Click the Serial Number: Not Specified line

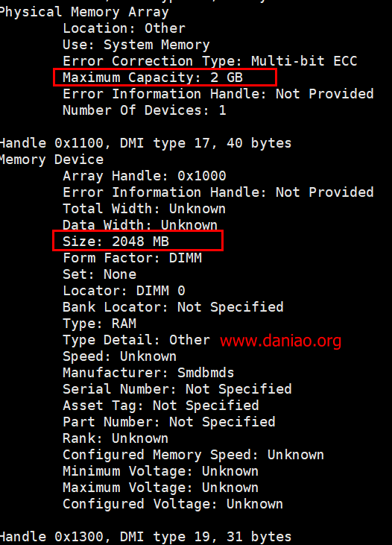pos(177,389)
